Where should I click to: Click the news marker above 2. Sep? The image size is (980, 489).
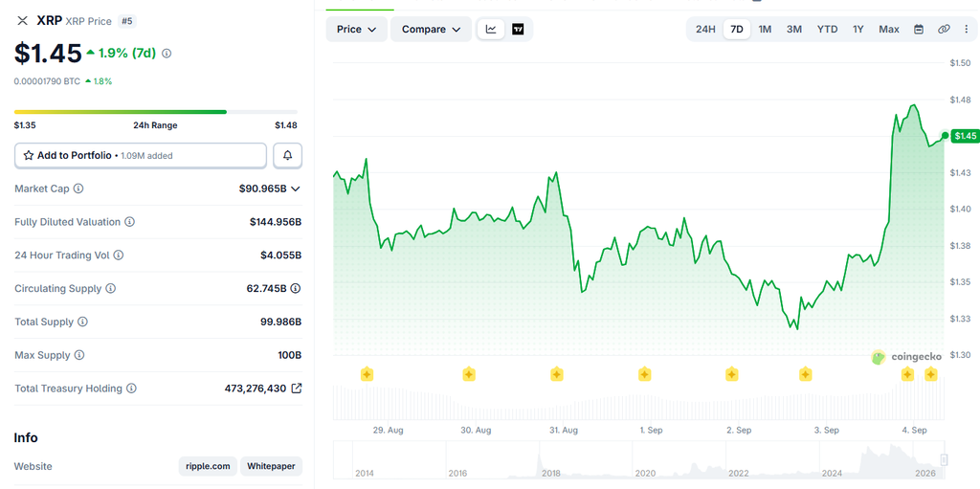coord(732,374)
